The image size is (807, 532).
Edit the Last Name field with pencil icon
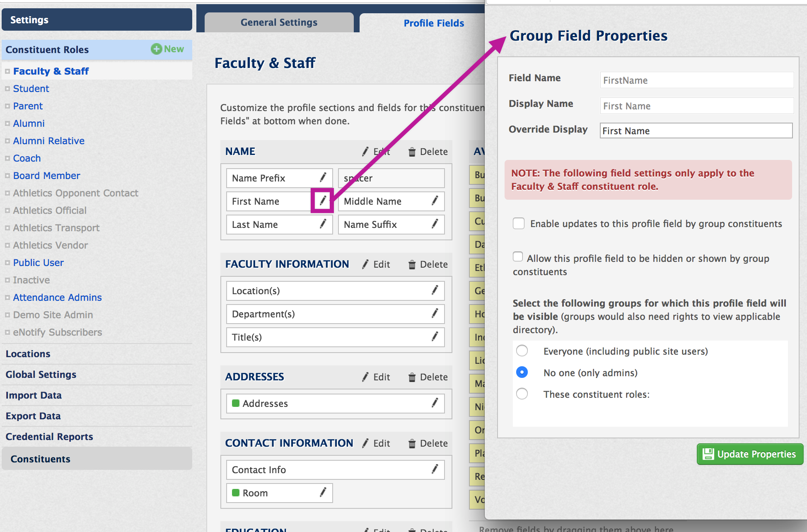point(324,225)
